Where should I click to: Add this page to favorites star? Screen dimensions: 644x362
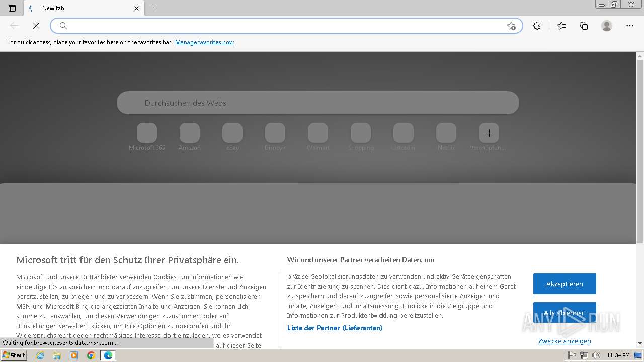[x=511, y=26]
